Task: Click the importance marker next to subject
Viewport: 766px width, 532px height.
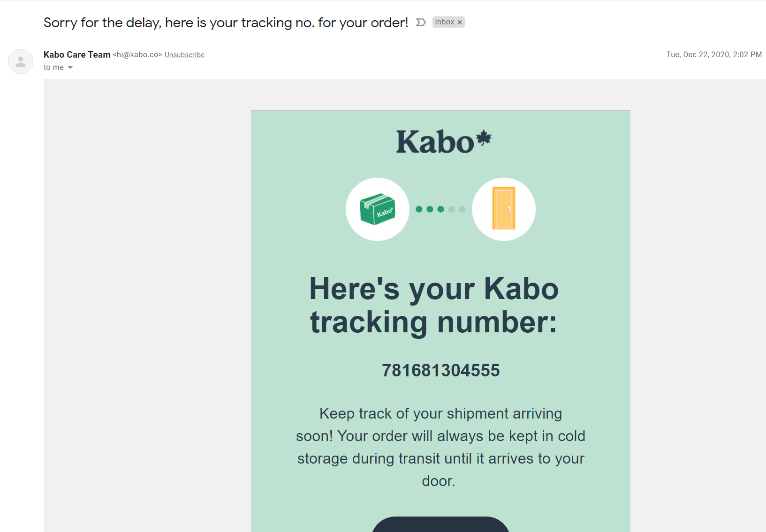Action: pos(421,22)
